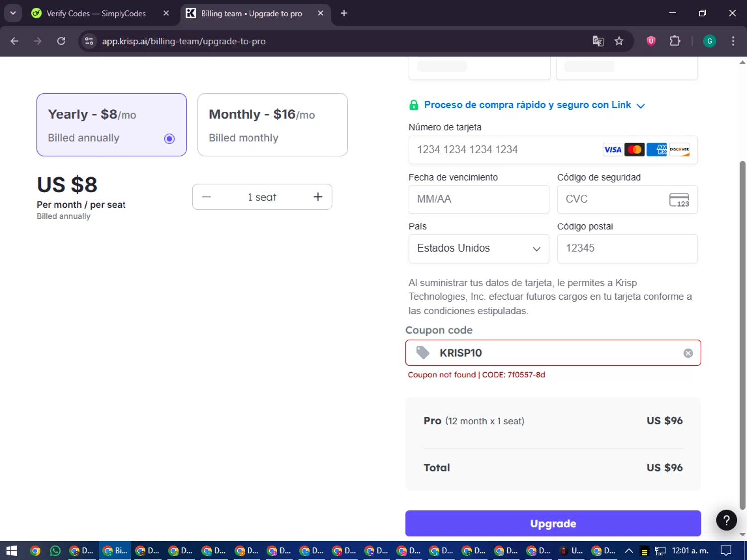
Task: Open the País Estados Unidos dropdown
Action: [479, 248]
